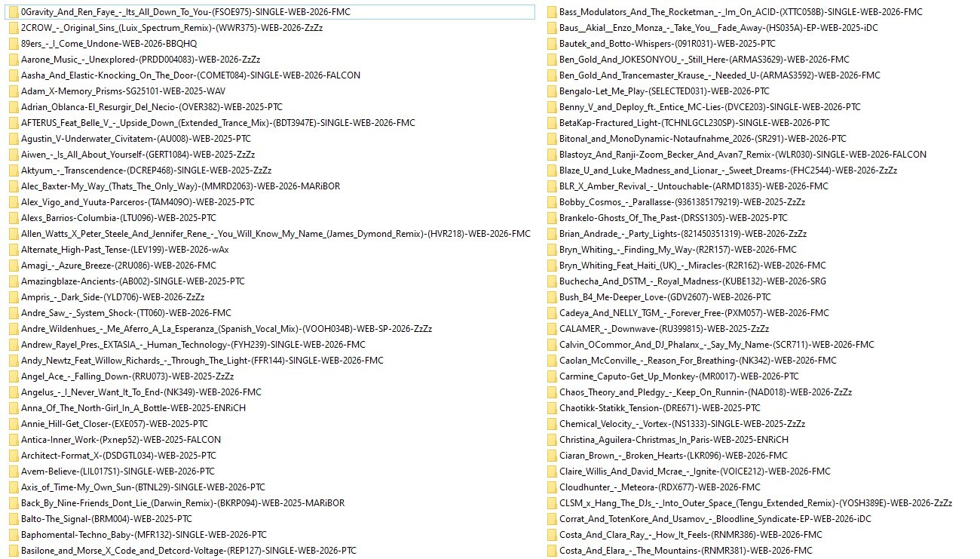Screen dimensions: 980x559
Task: Click BLR_X_Amber_Revival Untouchable entry
Action: pyautogui.click(x=694, y=186)
